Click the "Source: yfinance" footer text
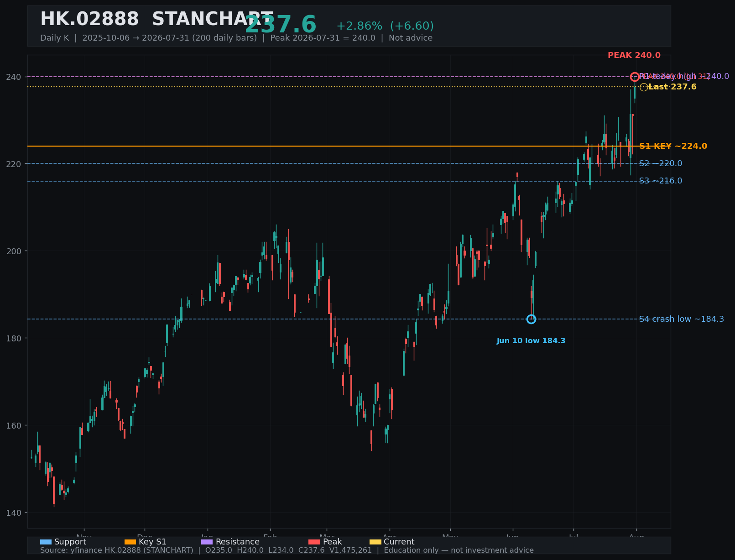Image resolution: width=735 pixels, height=560 pixels. click(x=287, y=550)
